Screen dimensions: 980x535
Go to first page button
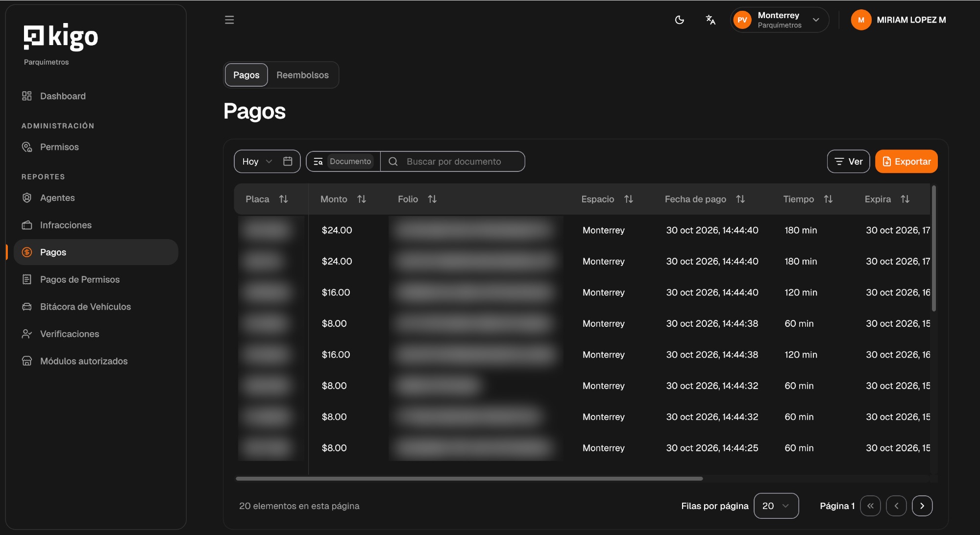pyautogui.click(x=870, y=506)
